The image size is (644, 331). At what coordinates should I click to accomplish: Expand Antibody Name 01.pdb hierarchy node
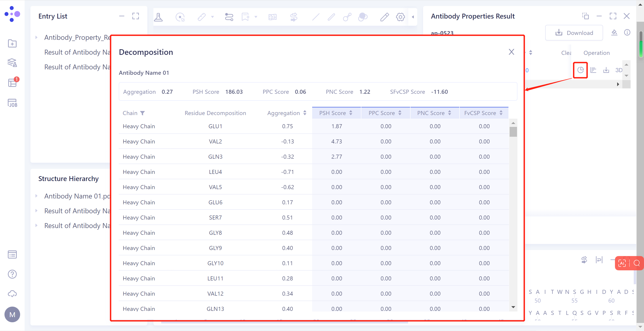pyautogui.click(x=36, y=196)
